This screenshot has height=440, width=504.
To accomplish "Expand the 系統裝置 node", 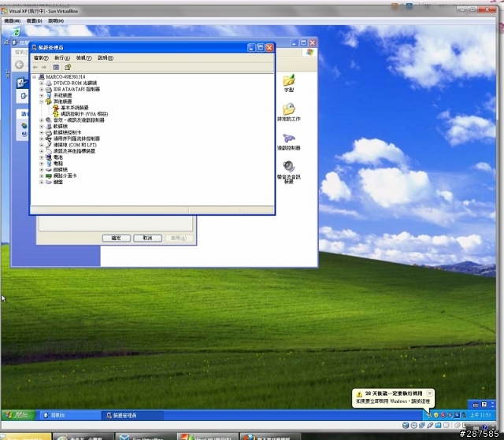I will click(x=41, y=95).
